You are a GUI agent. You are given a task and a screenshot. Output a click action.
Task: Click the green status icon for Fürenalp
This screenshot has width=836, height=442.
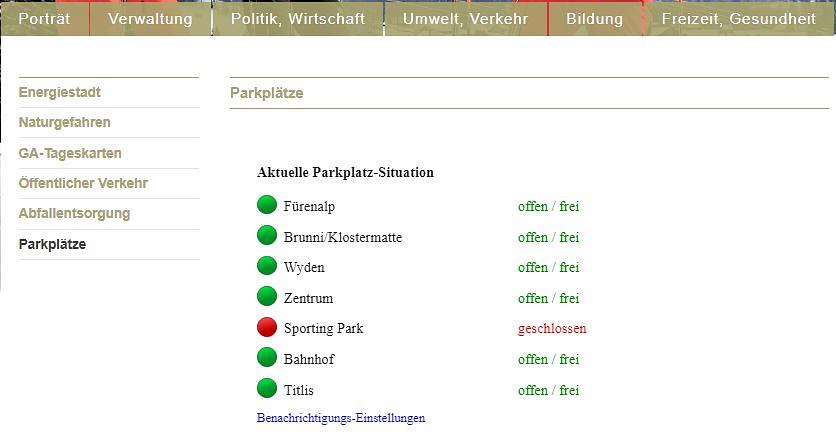point(267,206)
